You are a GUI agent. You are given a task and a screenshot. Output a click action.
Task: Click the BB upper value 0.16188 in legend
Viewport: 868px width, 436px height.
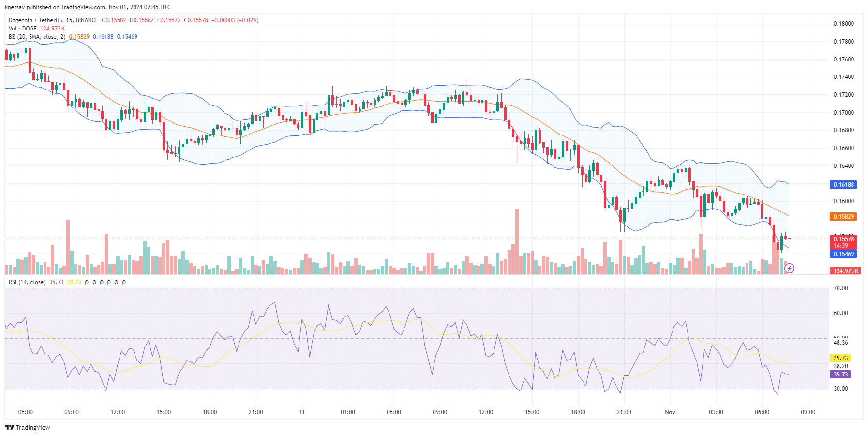pyautogui.click(x=103, y=37)
